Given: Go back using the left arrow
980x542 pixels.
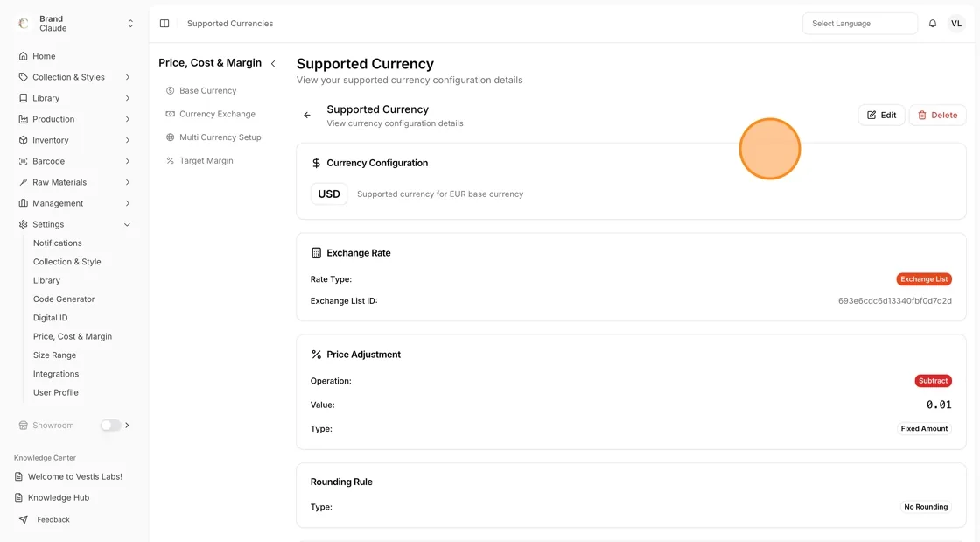Looking at the screenshot, I should tap(307, 115).
